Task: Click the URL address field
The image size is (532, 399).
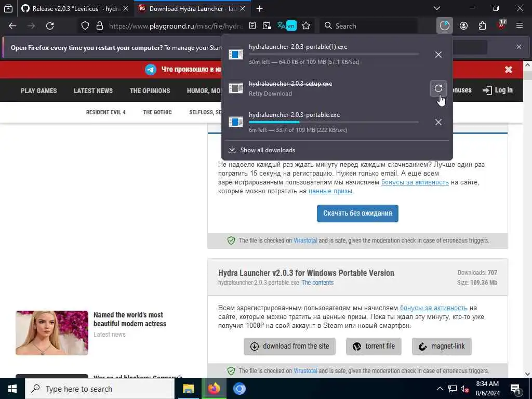Action: click(176, 26)
